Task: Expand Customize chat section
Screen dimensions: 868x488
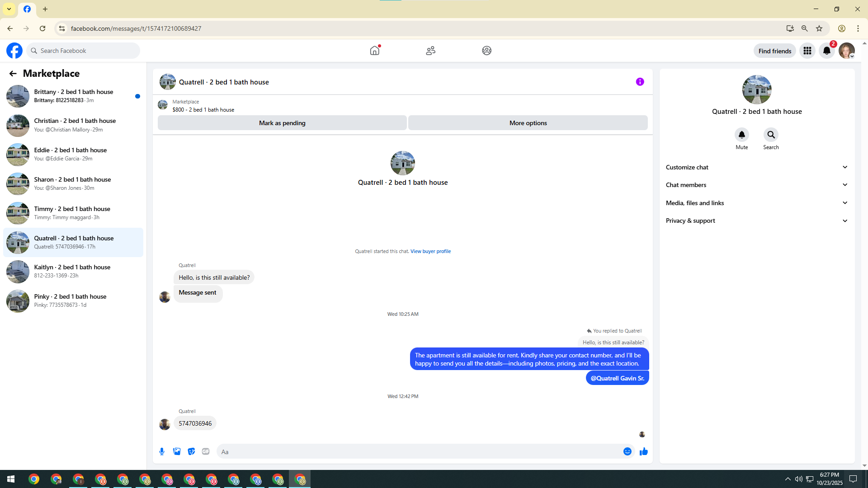Action: click(x=756, y=167)
